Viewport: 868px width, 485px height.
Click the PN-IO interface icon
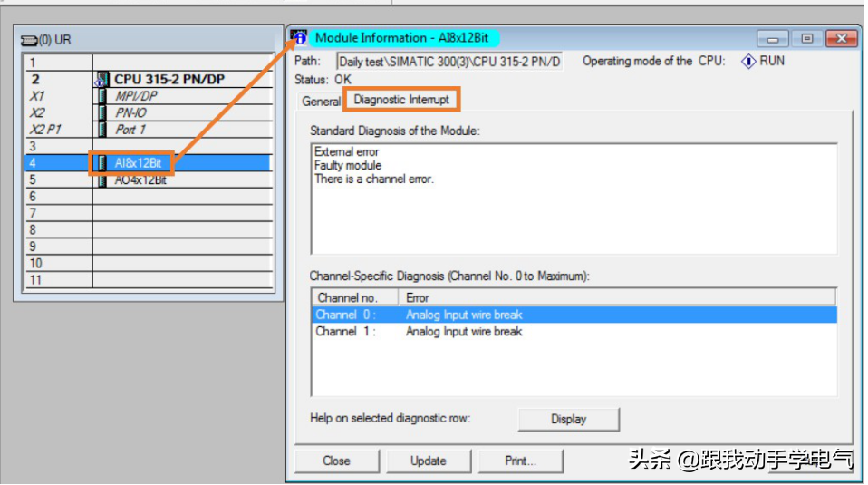coord(102,112)
